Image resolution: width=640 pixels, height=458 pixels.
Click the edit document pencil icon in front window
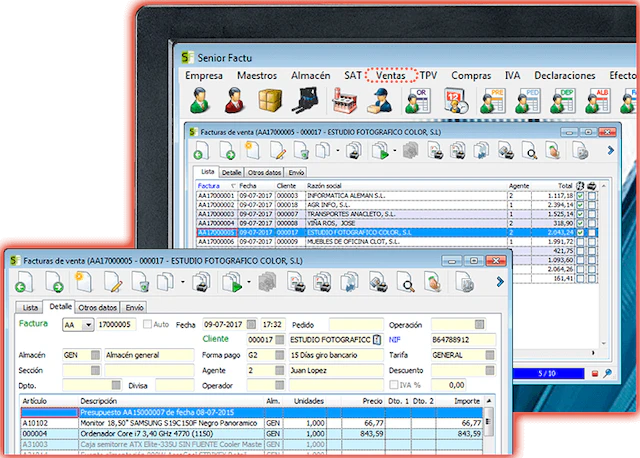113,282
